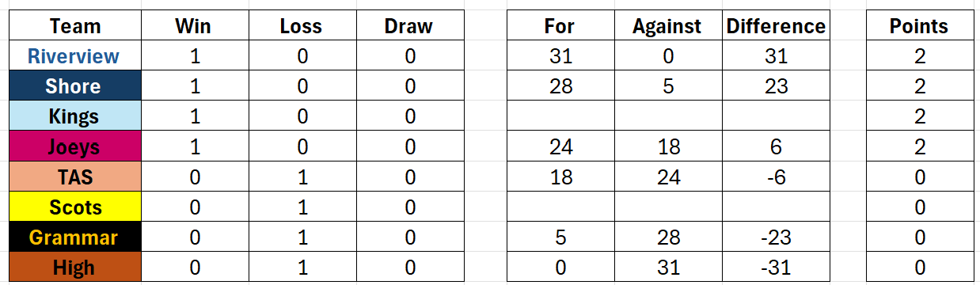
Task: Select the black Grammar team cell
Action: click(75, 237)
